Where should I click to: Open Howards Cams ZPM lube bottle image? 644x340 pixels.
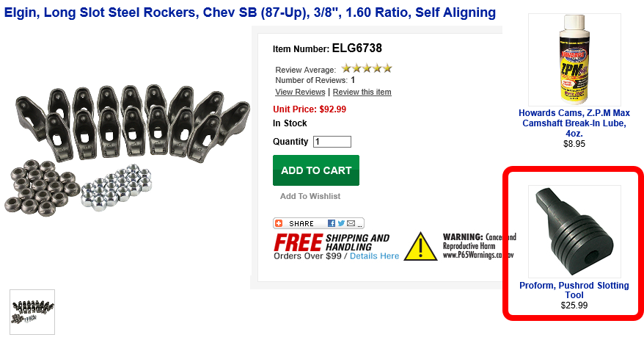[574, 59]
